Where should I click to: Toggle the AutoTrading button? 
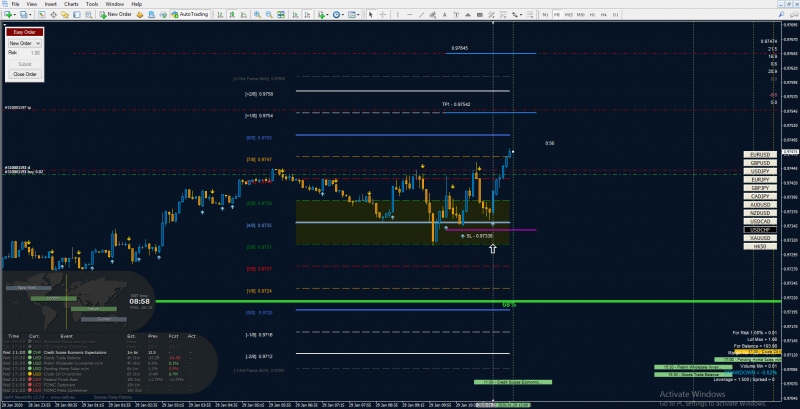pyautogui.click(x=190, y=15)
